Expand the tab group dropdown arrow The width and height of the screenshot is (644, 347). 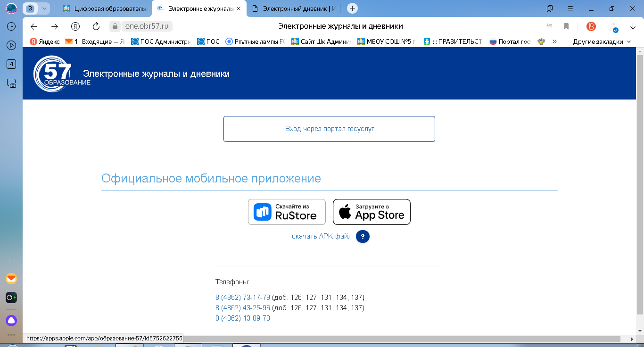point(44,8)
